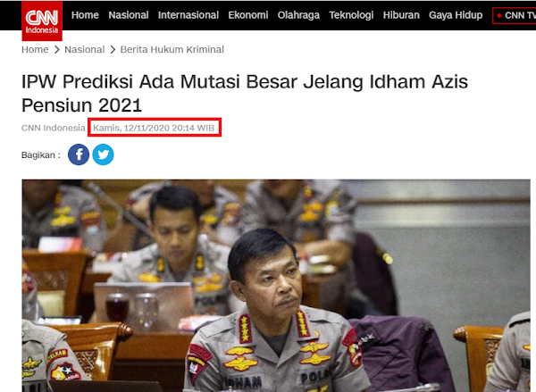
Task: Click the CNN Indonesia logo
Action: point(42,21)
